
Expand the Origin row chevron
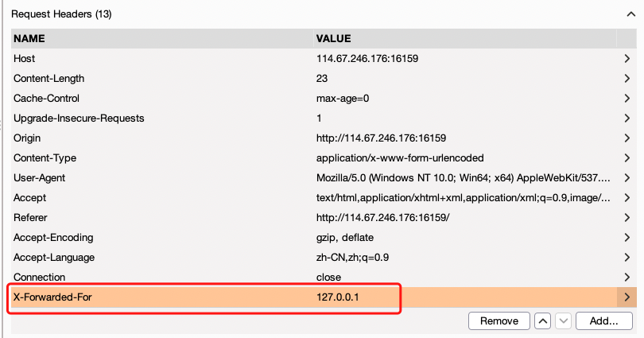[x=627, y=138]
